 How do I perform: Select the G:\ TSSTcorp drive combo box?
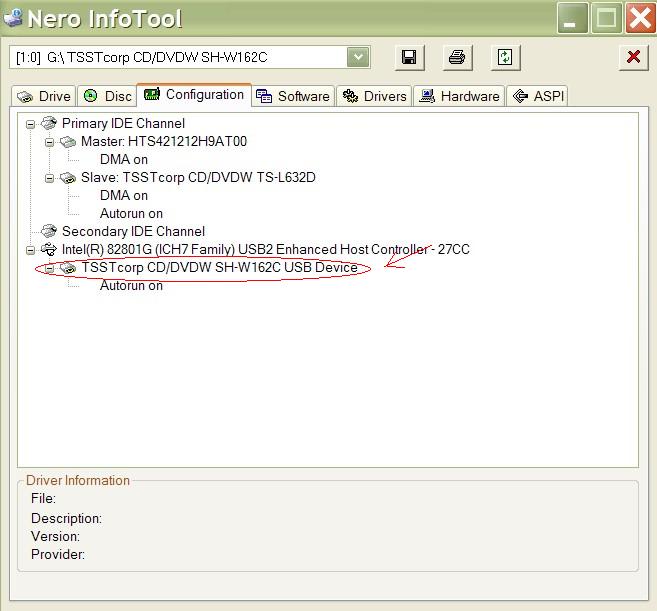(x=190, y=57)
